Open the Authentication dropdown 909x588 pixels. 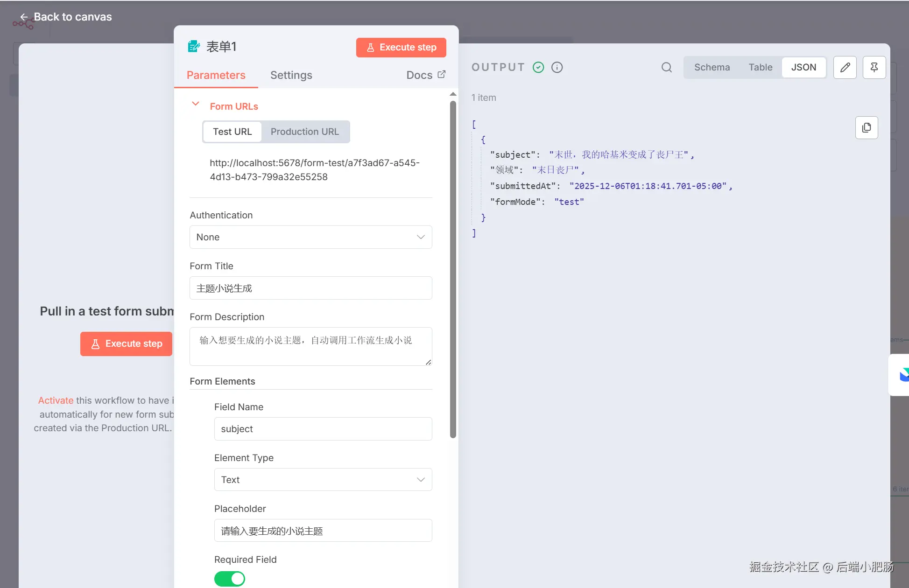point(310,237)
